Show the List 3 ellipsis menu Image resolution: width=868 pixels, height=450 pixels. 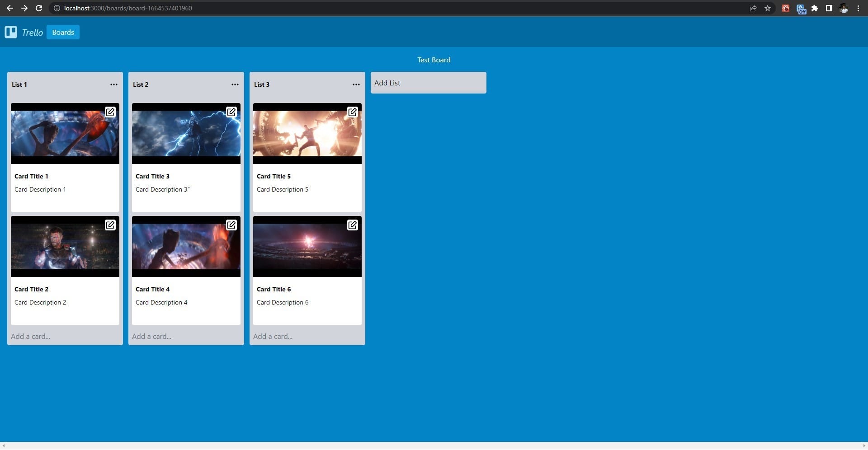(x=356, y=84)
